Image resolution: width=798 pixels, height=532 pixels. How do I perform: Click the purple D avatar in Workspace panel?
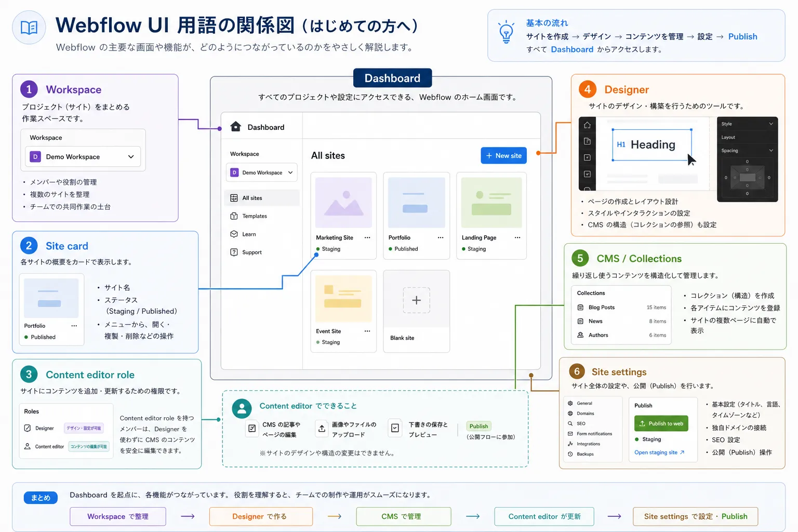tap(35, 156)
